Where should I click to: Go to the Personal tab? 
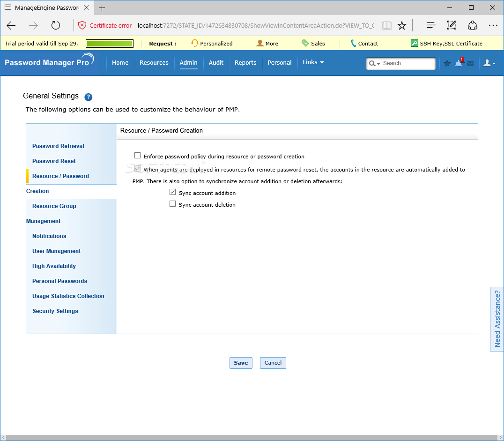pos(280,63)
